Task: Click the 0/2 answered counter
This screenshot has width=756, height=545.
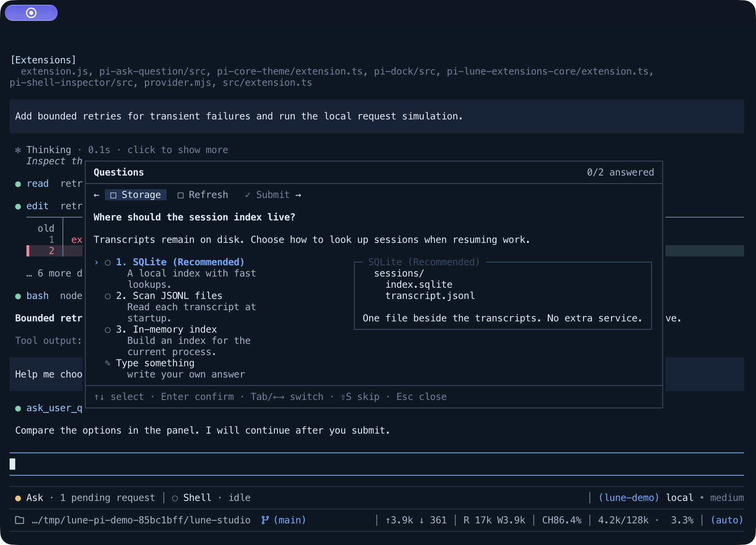Action: pos(620,172)
